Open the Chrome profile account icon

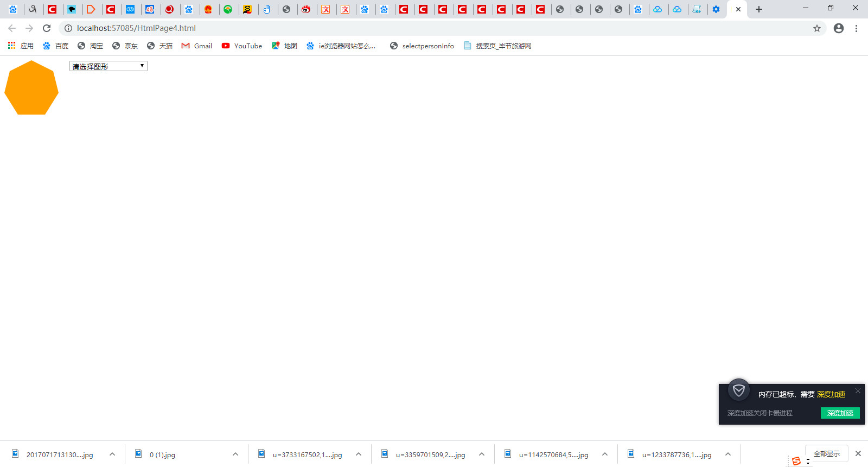pos(839,28)
